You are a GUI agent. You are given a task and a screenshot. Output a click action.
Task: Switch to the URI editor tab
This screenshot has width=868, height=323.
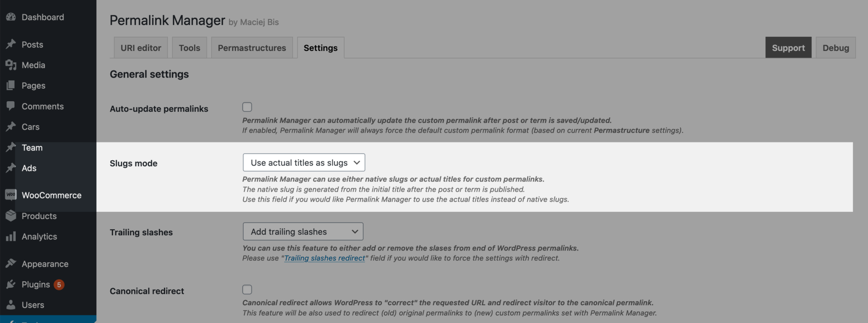click(141, 48)
